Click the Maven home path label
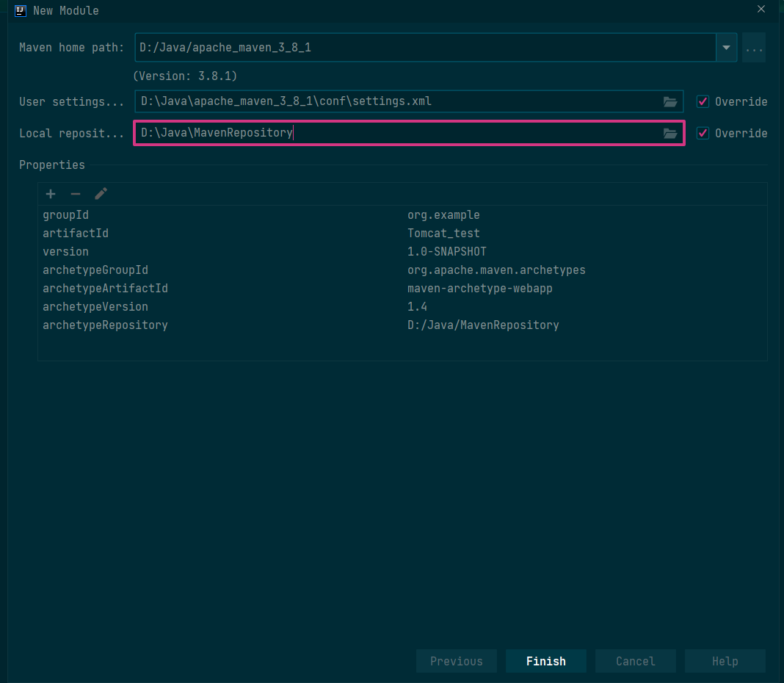The width and height of the screenshot is (784, 683). coord(71,48)
